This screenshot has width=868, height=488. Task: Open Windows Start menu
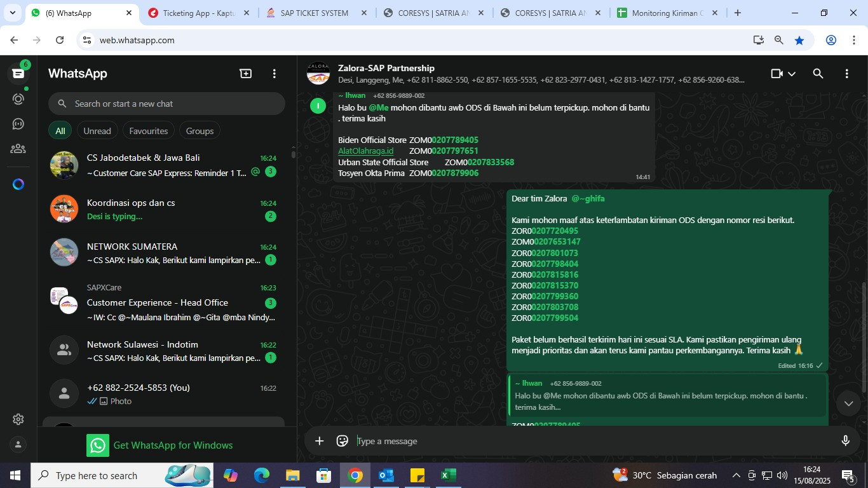pos(15,475)
